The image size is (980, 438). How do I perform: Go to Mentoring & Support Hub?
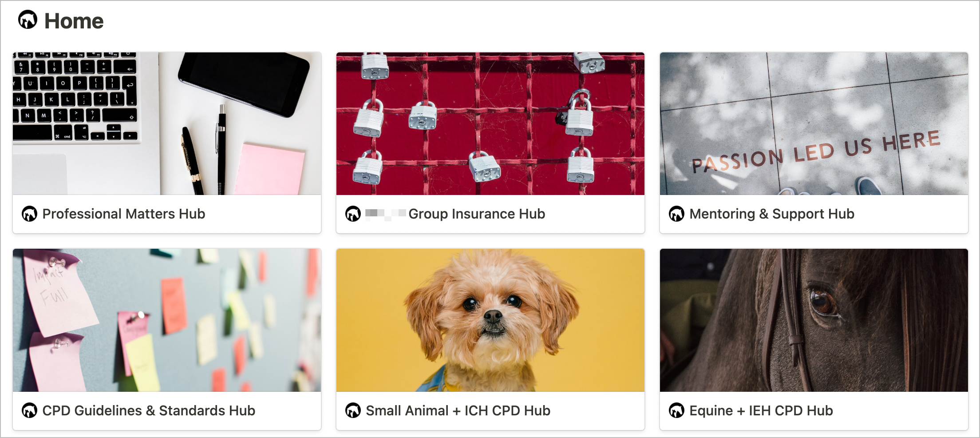pos(772,214)
